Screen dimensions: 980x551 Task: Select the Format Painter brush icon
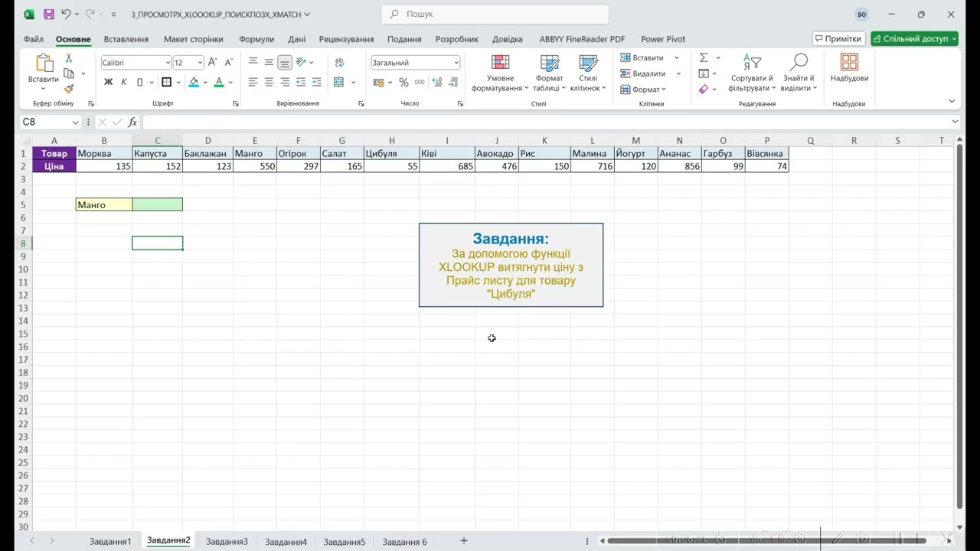tap(69, 89)
